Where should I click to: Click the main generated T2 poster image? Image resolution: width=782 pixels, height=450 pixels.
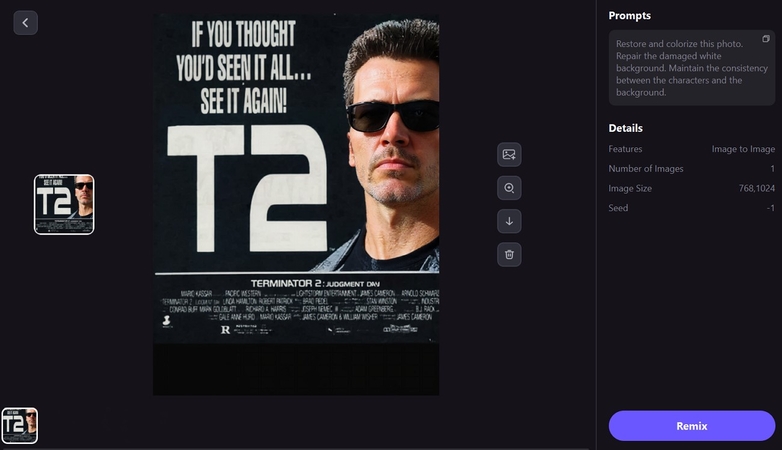coord(296,204)
